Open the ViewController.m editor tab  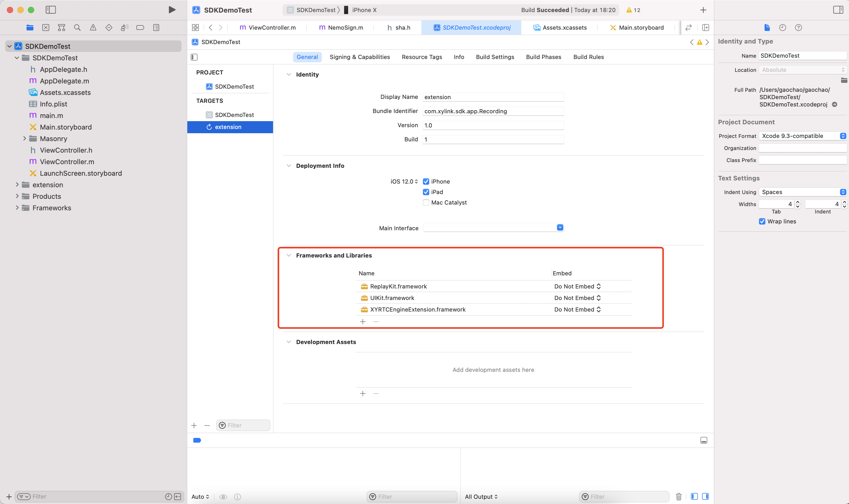click(x=267, y=28)
